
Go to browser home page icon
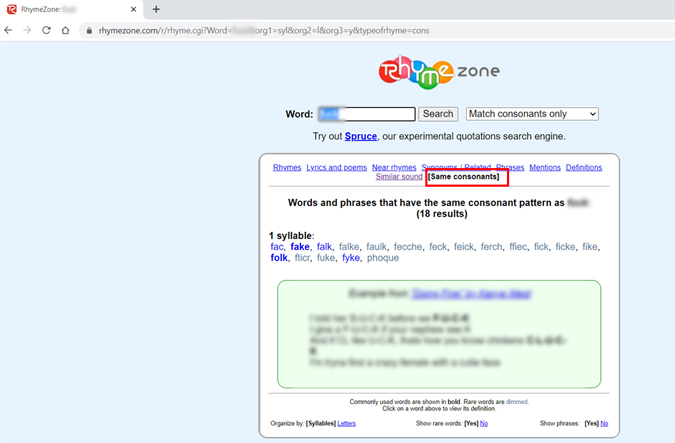[x=65, y=30]
